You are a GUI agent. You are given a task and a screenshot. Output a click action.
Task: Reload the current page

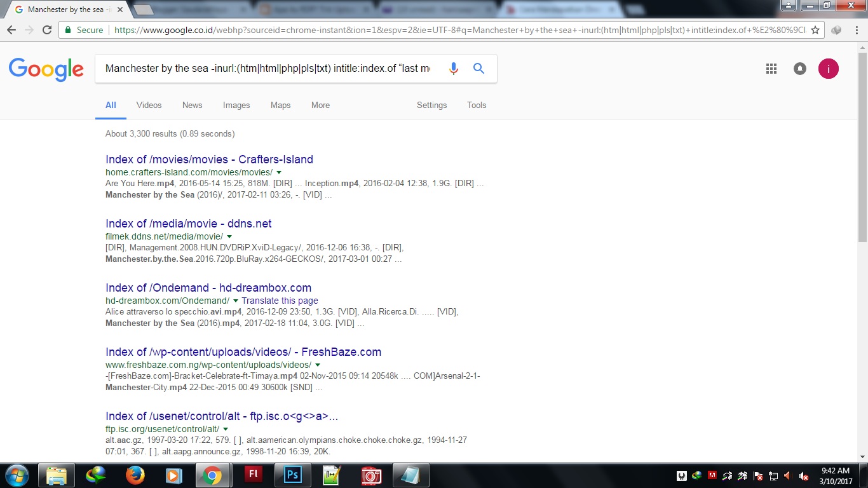click(x=46, y=30)
